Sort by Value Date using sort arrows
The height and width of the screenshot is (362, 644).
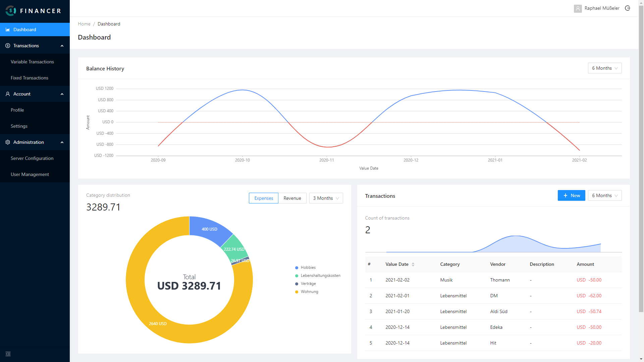pos(413,264)
